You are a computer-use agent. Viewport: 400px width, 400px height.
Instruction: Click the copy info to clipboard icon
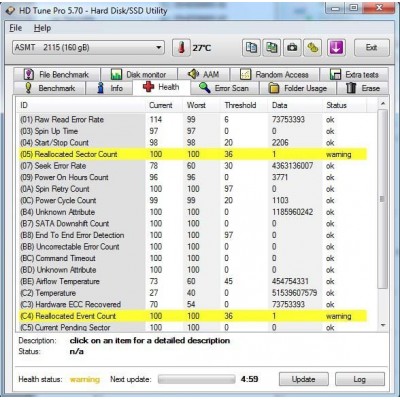pyautogui.click(x=251, y=48)
